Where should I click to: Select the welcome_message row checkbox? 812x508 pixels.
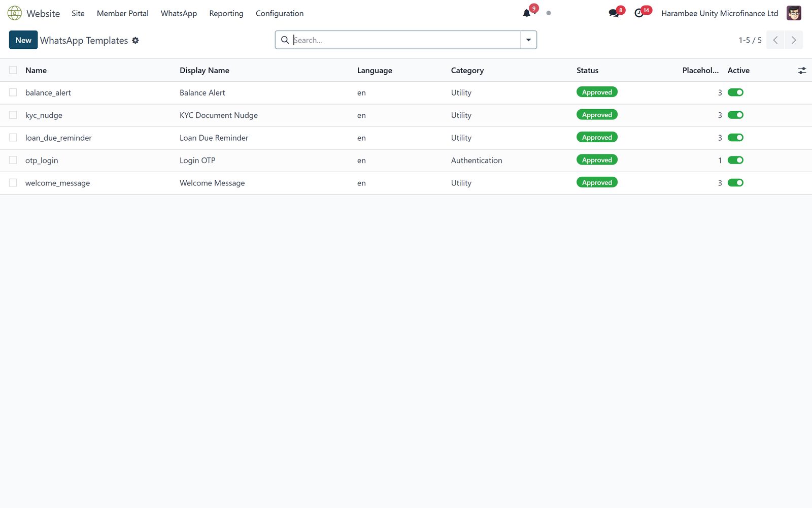[13, 183]
